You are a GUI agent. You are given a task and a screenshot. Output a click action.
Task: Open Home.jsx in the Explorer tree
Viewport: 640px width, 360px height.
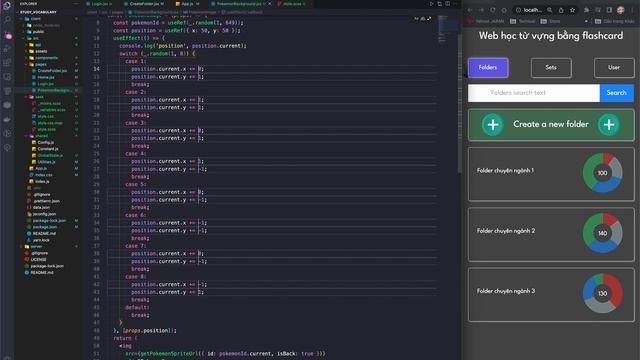43,77
